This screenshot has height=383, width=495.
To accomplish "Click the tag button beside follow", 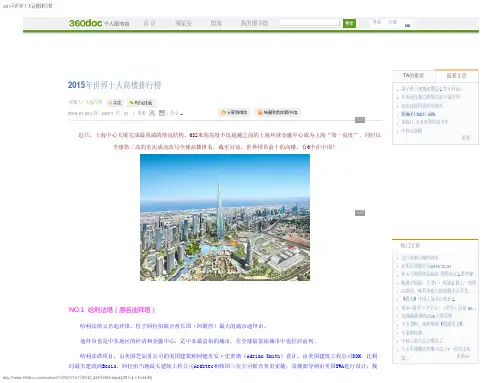I will pos(142,103).
